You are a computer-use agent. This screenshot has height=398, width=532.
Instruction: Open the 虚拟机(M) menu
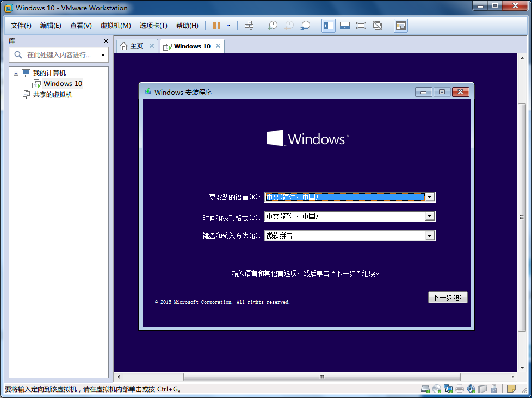pos(115,26)
